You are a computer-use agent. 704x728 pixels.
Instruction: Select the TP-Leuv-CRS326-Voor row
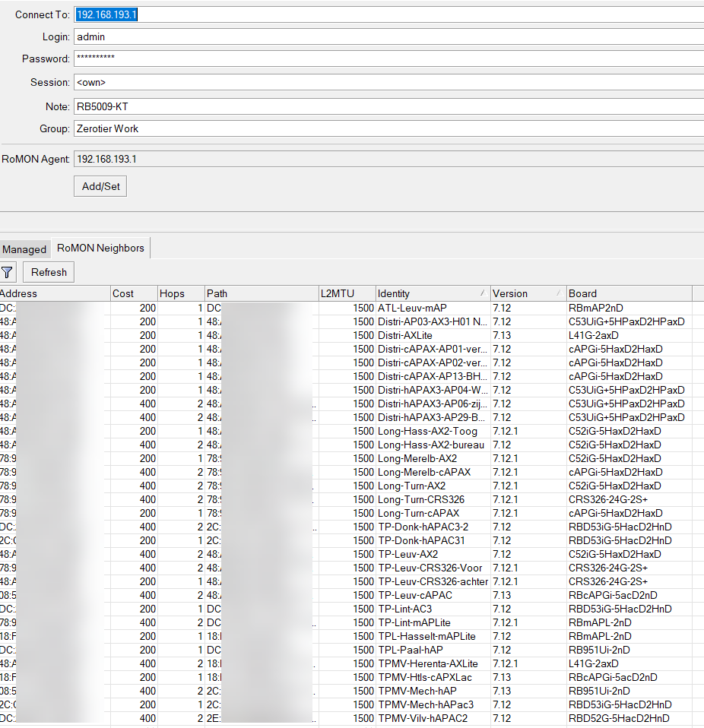click(x=352, y=568)
